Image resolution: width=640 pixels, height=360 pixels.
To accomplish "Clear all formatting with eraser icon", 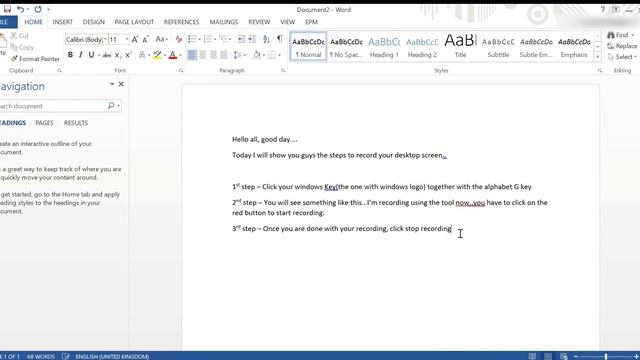I will pyautogui.click(x=178, y=39).
